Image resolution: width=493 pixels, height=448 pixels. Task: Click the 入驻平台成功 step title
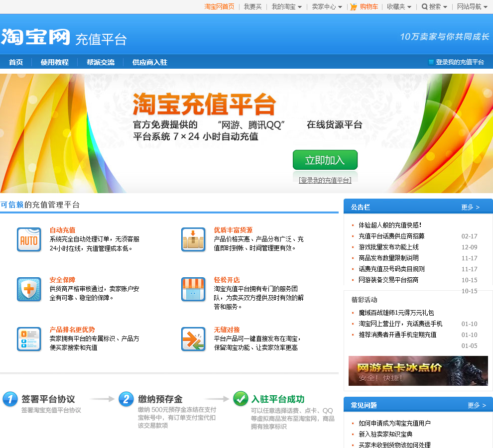[278, 399]
